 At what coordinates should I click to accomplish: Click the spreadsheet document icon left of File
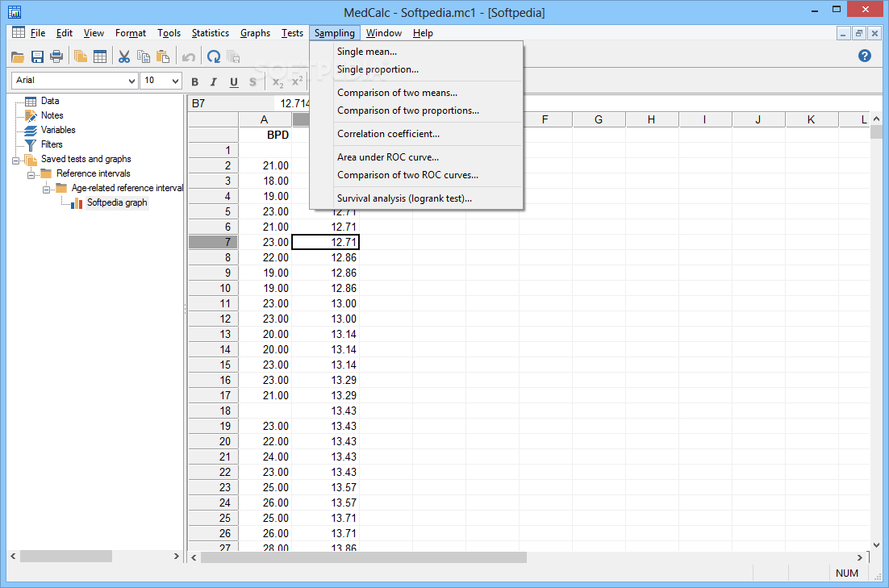[18, 32]
